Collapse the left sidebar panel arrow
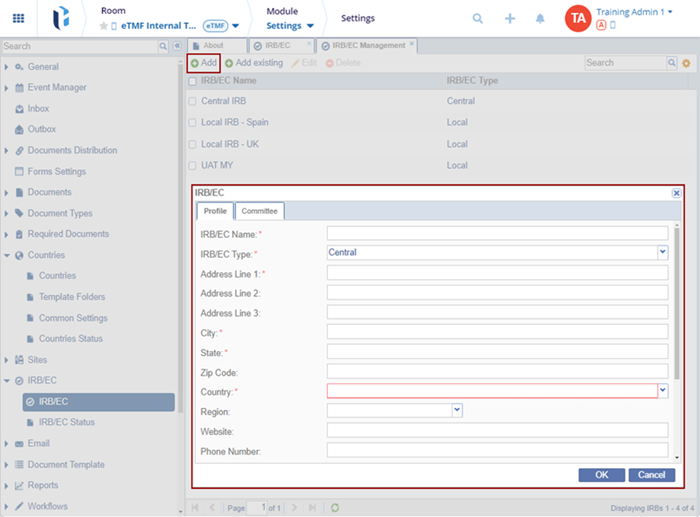 pyautogui.click(x=177, y=46)
